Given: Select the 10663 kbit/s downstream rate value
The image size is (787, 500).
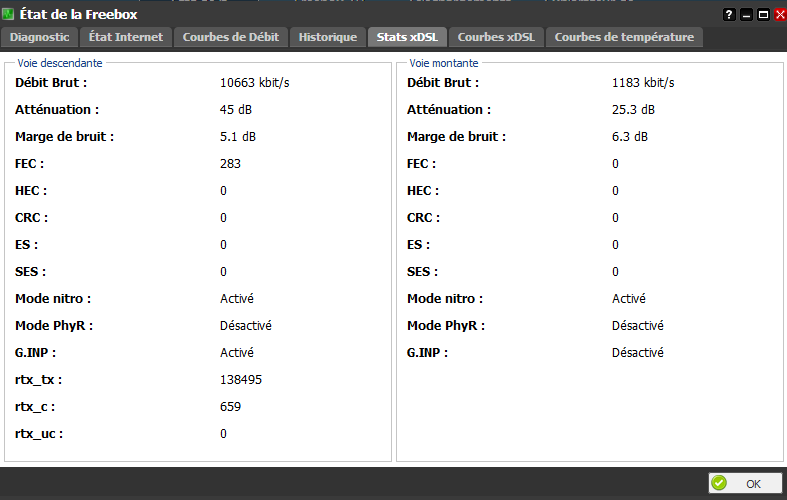Looking at the screenshot, I should point(254,83).
